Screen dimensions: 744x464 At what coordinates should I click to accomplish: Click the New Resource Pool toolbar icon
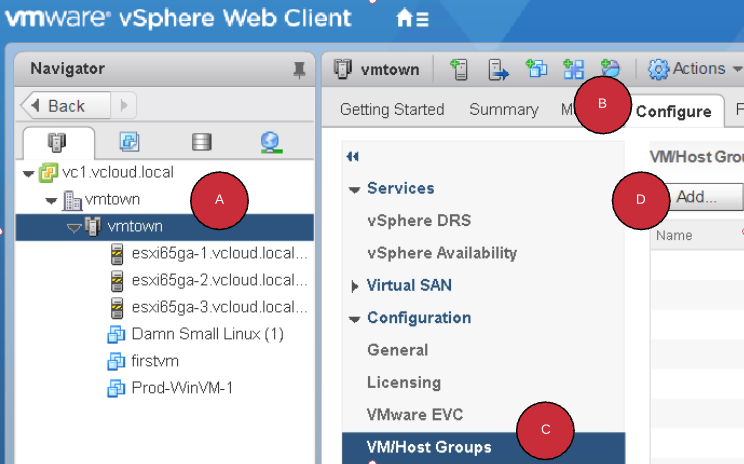pos(611,66)
